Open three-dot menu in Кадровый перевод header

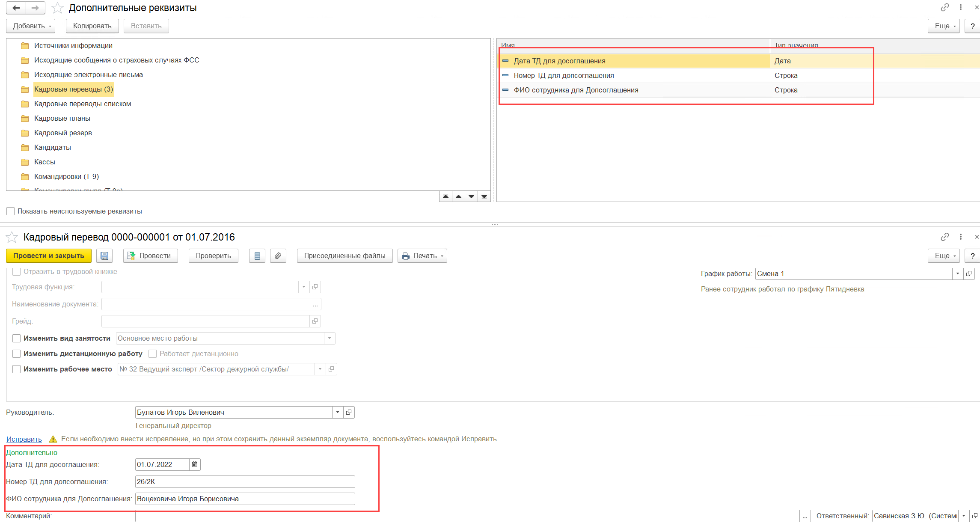[961, 237]
